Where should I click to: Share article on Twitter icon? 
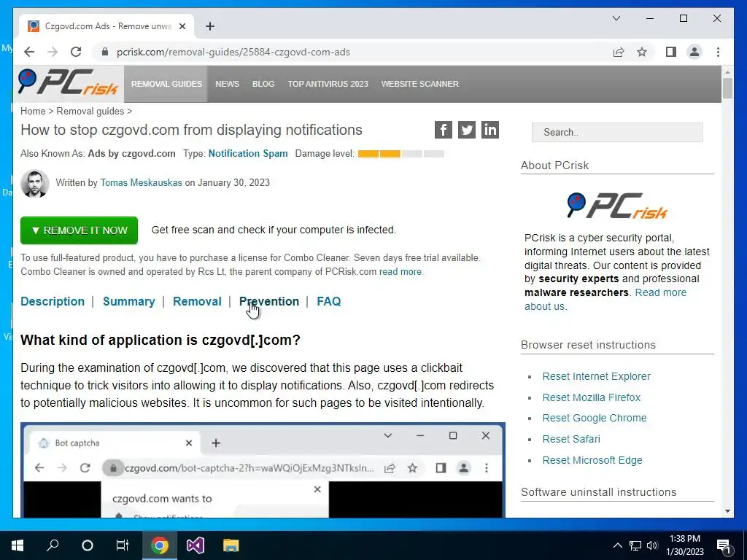[x=466, y=130]
